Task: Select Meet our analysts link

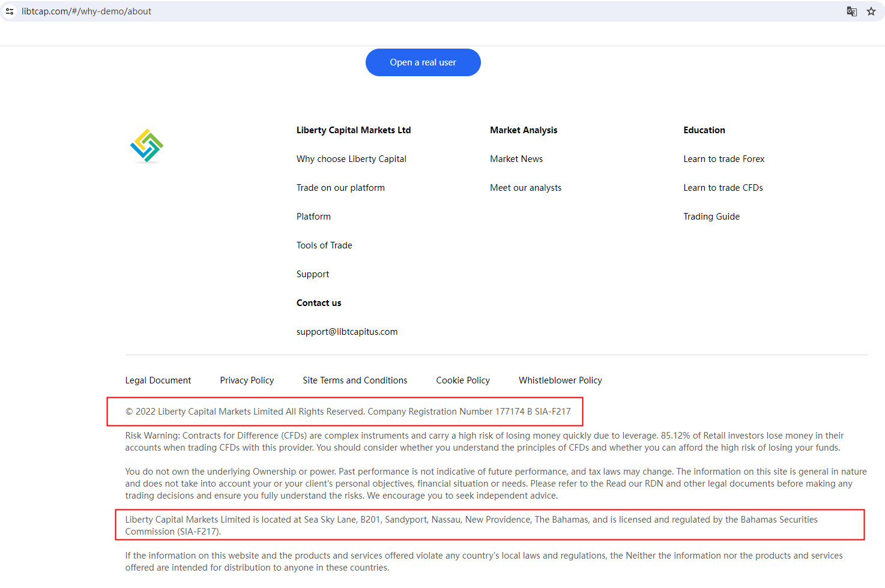Action: point(526,188)
